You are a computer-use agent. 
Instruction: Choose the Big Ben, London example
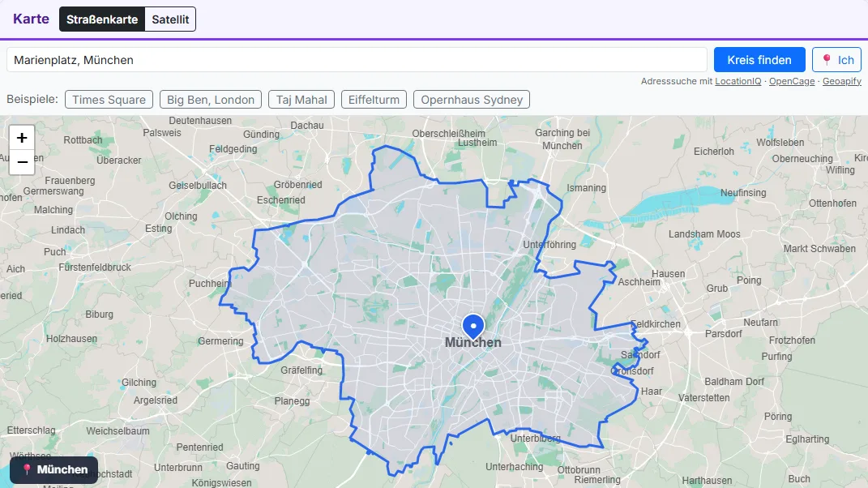[x=211, y=100]
